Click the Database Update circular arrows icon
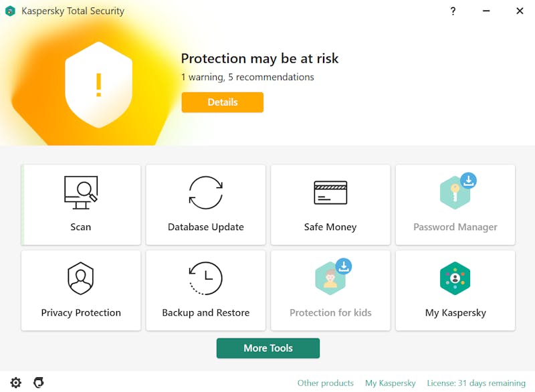535x392 pixels. point(206,193)
